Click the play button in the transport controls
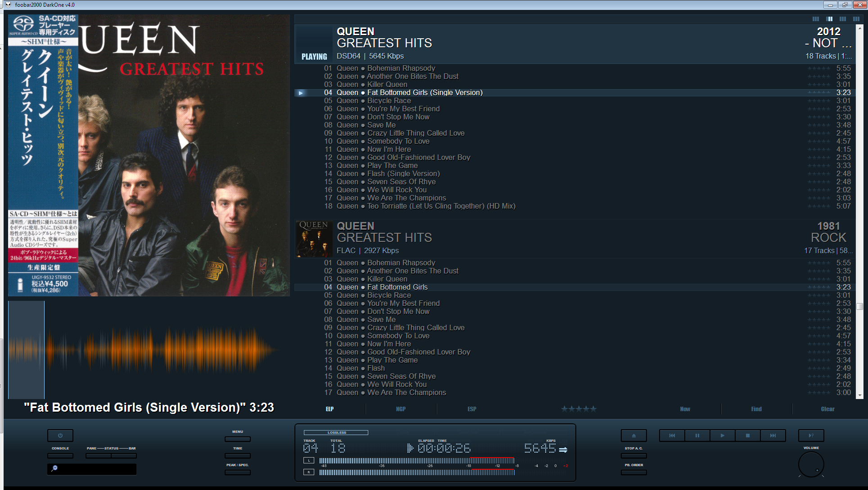868x490 pixels. point(722,436)
